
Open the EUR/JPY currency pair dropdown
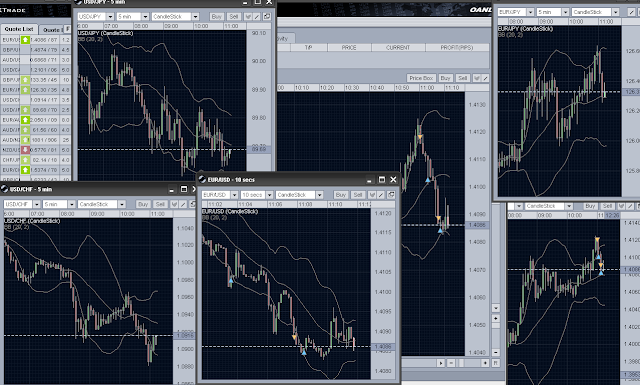pos(530,12)
